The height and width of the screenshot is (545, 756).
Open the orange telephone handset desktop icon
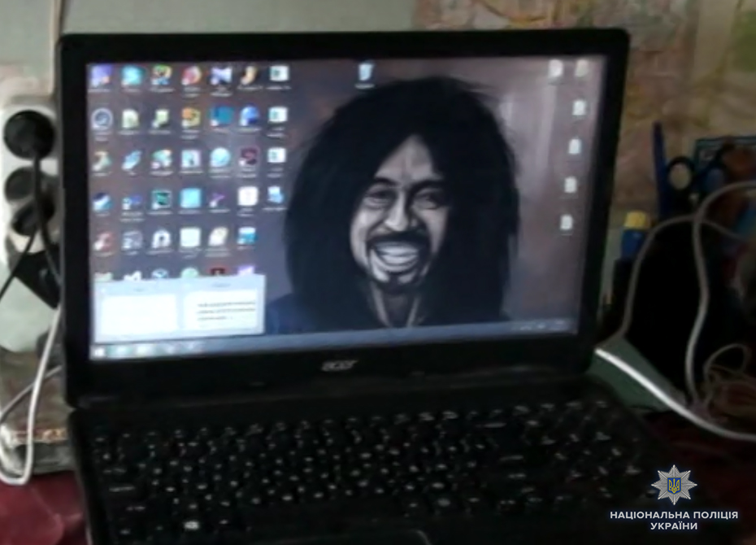(250, 75)
